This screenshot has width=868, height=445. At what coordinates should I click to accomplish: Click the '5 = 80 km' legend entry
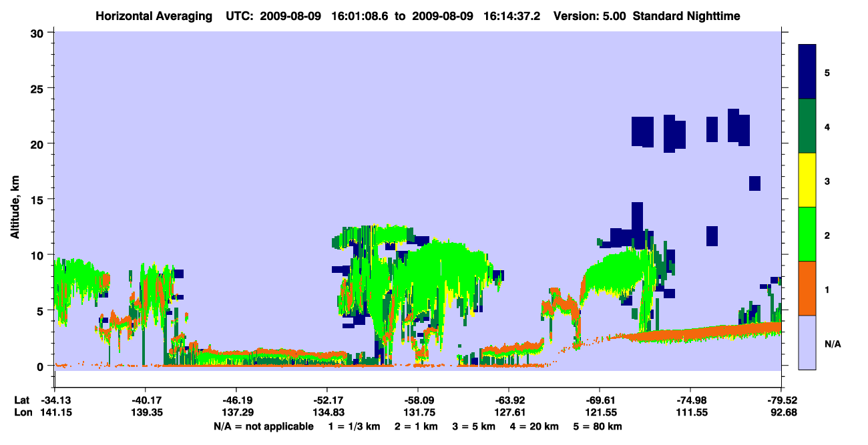point(599,426)
